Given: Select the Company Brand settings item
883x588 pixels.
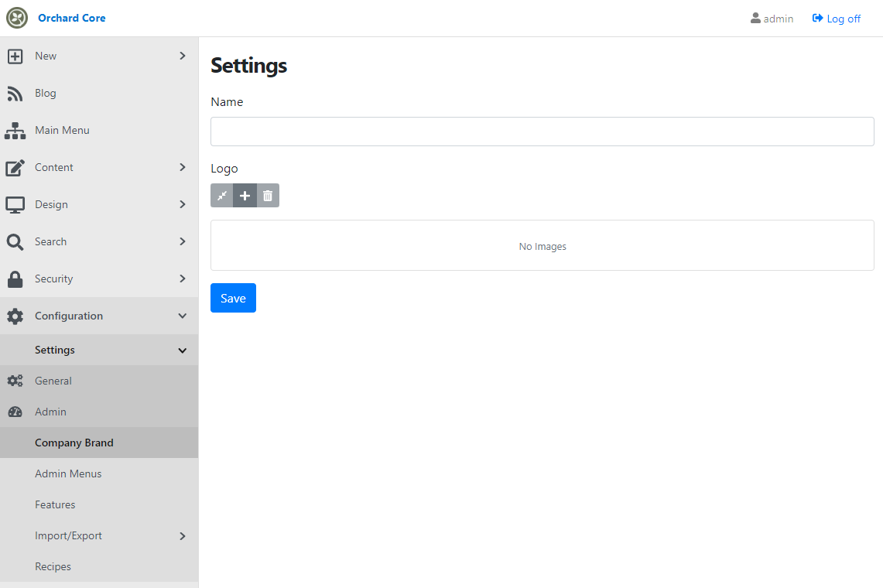Looking at the screenshot, I should click(99, 443).
